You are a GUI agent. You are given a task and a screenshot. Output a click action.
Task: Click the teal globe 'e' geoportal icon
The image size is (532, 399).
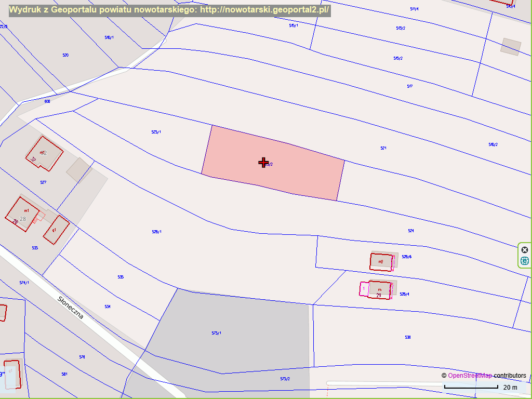[x=524, y=260]
